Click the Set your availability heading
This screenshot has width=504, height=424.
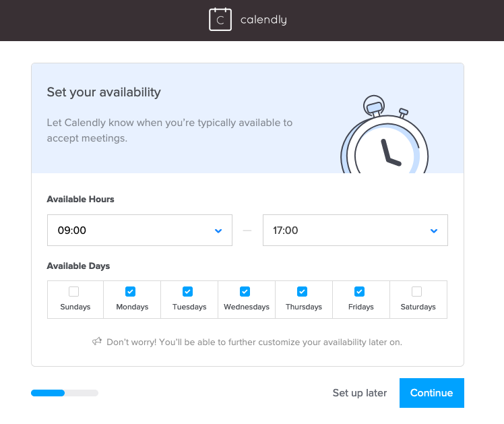point(104,92)
